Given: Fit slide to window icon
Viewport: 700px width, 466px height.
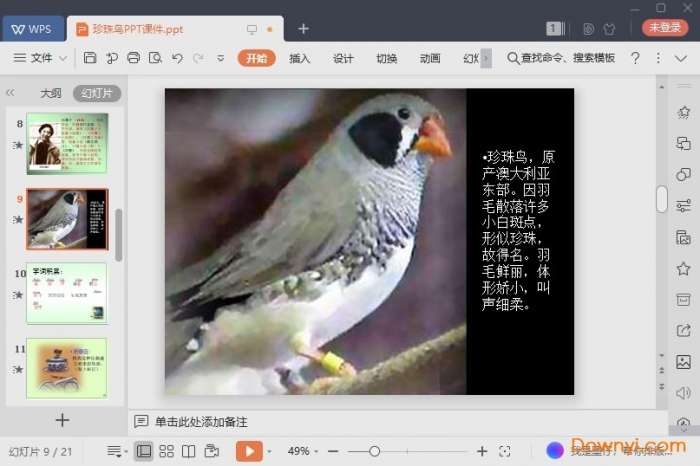Looking at the screenshot, I should pos(505,451).
